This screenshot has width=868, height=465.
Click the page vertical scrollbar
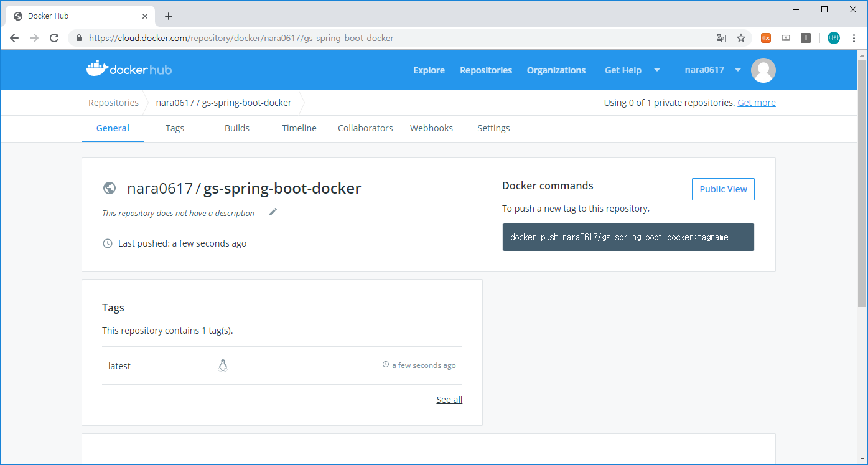[862, 184]
